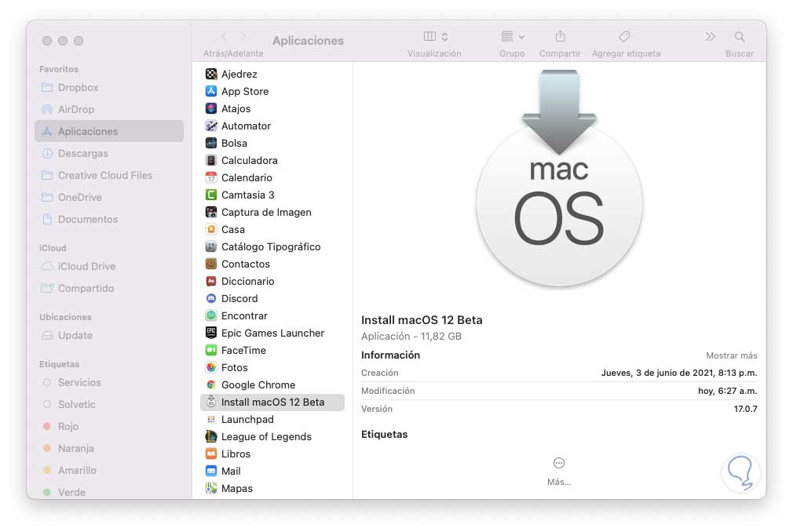Open Creative Cloud Files folder
The height and width of the screenshot is (532, 793).
(108, 175)
